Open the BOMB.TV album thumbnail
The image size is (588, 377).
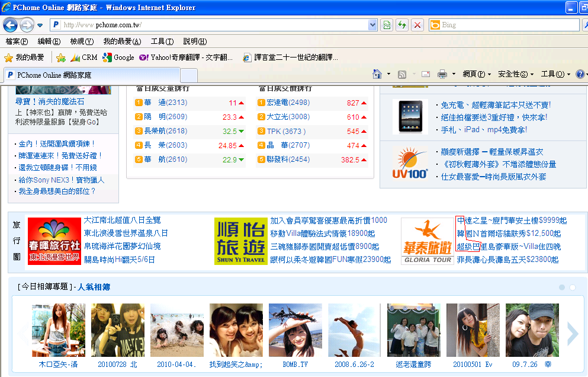(x=295, y=331)
